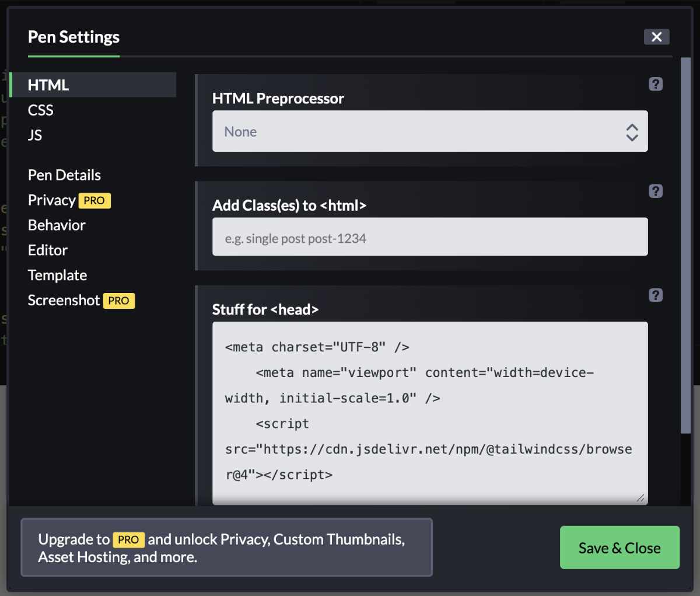Open help for Add Class(es) to html

[x=656, y=191]
